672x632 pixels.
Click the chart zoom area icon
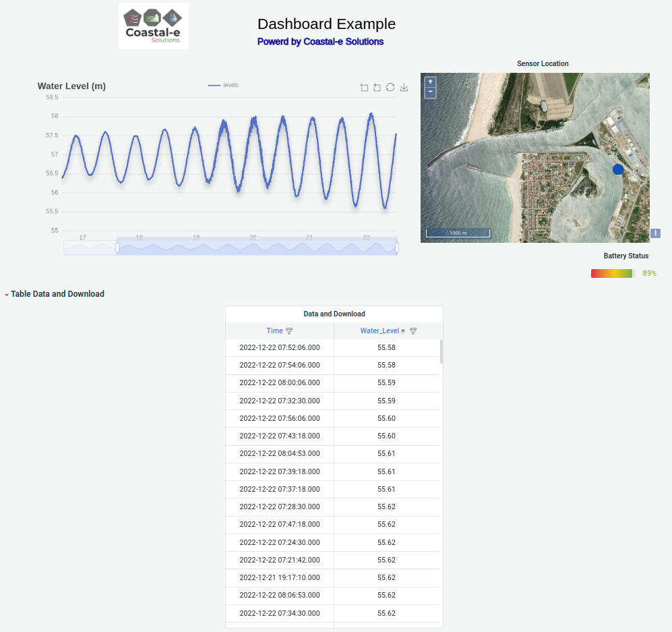click(364, 87)
